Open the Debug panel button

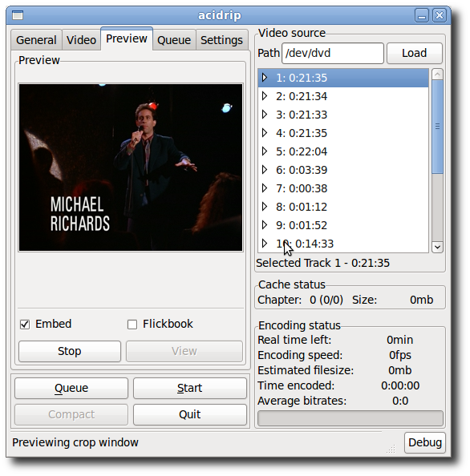point(425,442)
